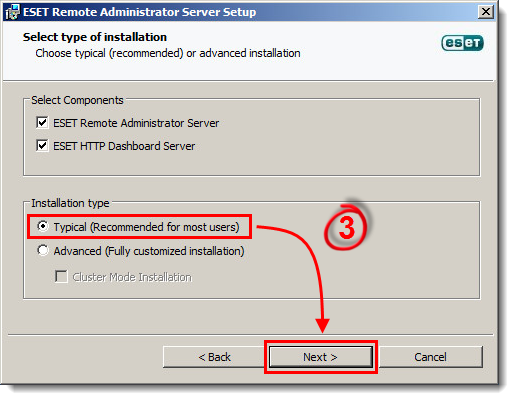508x394 pixels.
Task: Click the 'Select type of installation' heading
Action: (95, 37)
